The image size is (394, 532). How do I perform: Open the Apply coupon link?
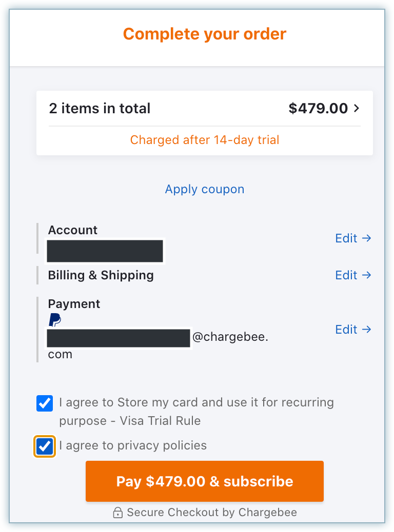click(205, 189)
